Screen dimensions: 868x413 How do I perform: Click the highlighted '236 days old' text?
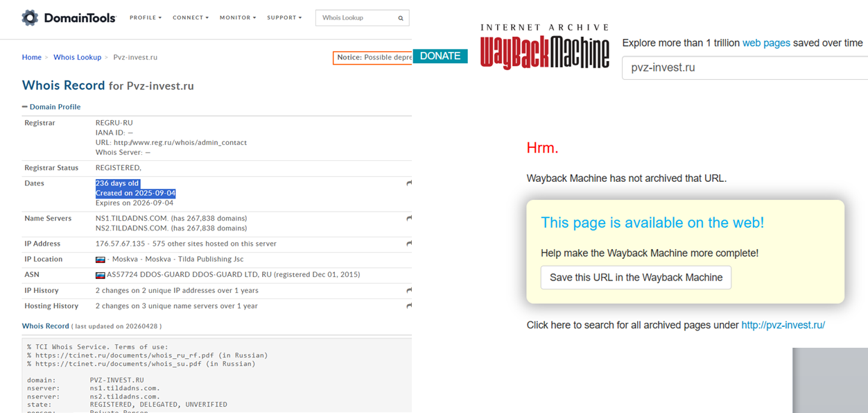coord(117,183)
